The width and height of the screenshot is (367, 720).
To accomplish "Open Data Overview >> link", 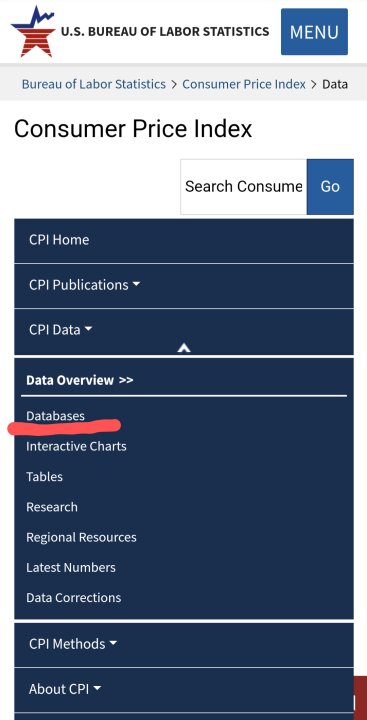I will 79,380.
